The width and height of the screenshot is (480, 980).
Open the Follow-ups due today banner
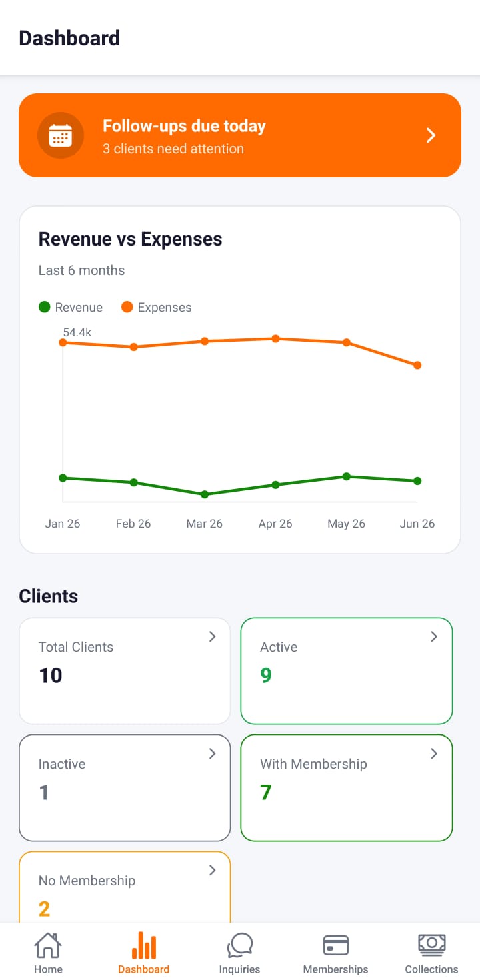point(240,135)
